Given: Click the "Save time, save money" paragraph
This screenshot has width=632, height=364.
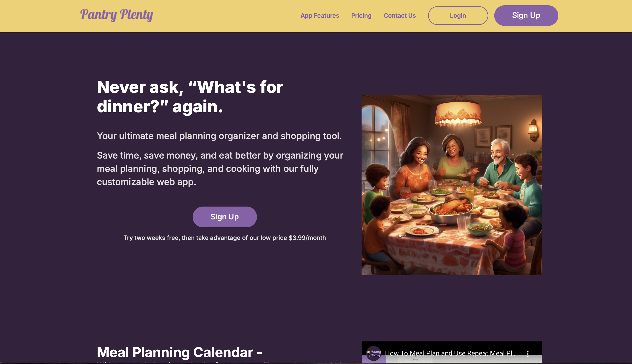Looking at the screenshot, I should tap(220, 169).
